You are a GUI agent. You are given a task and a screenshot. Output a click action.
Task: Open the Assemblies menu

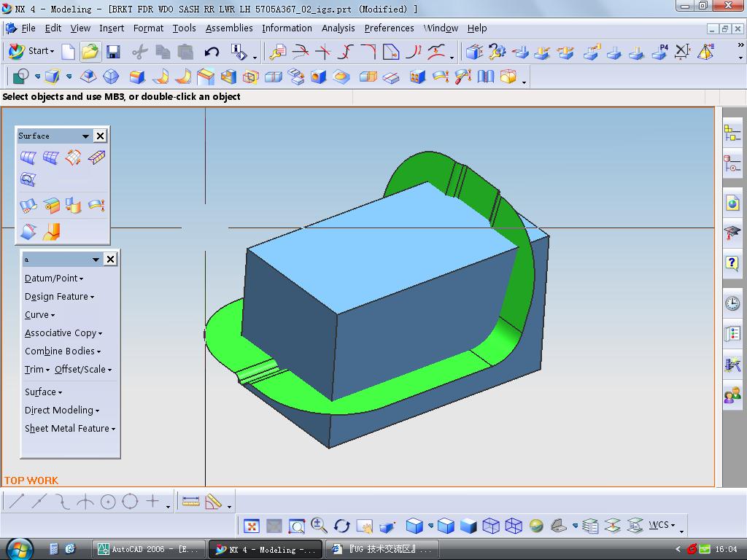pyautogui.click(x=229, y=28)
